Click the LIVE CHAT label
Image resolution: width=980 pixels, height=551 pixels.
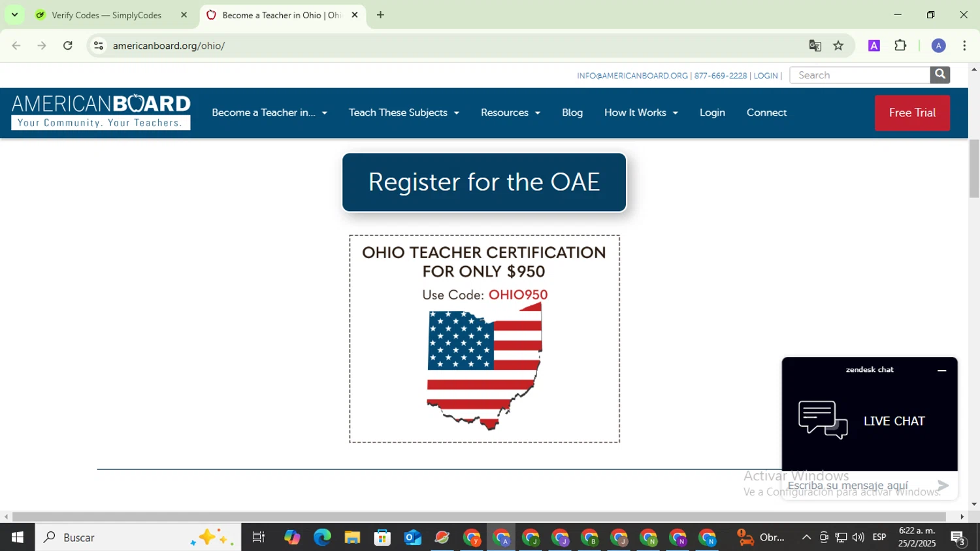(x=894, y=421)
